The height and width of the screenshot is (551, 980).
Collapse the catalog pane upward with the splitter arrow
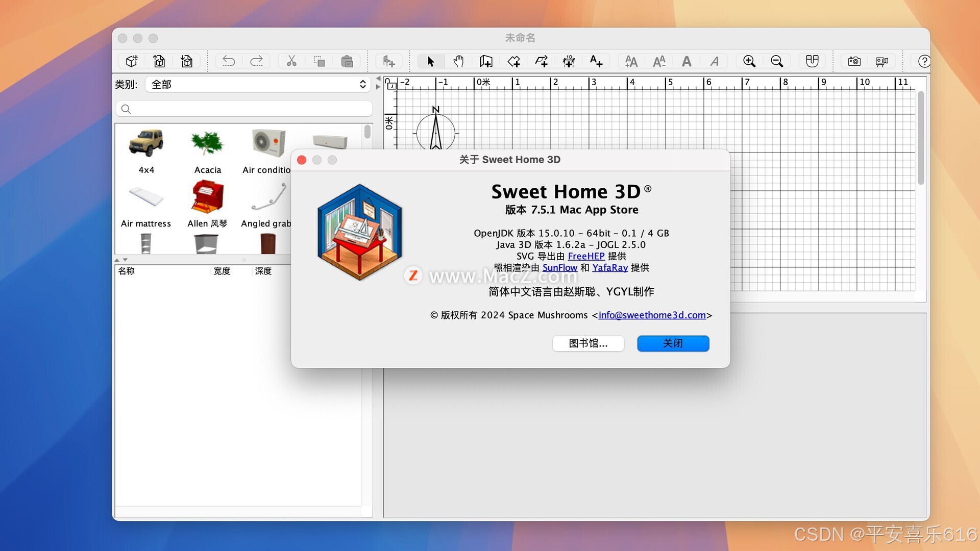[117, 260]
